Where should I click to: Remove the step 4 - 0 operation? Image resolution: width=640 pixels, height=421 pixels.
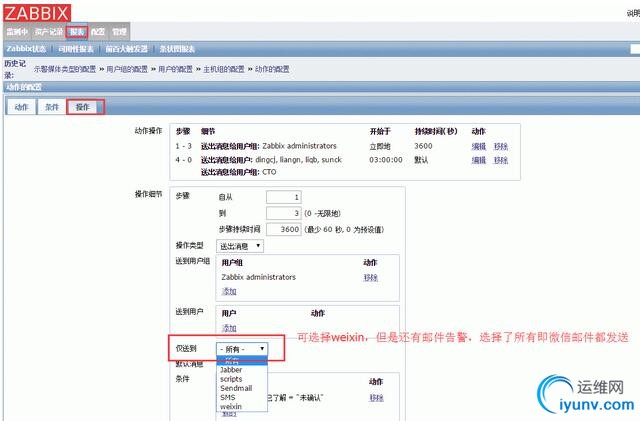pyautogui.click(x=501, y=160)
